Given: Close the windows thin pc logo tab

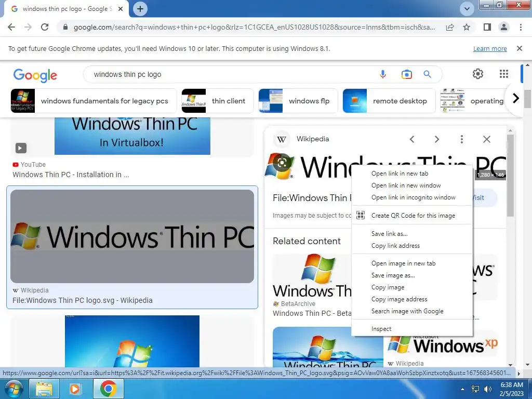Looking at the screenshot, I should (121, 9).
